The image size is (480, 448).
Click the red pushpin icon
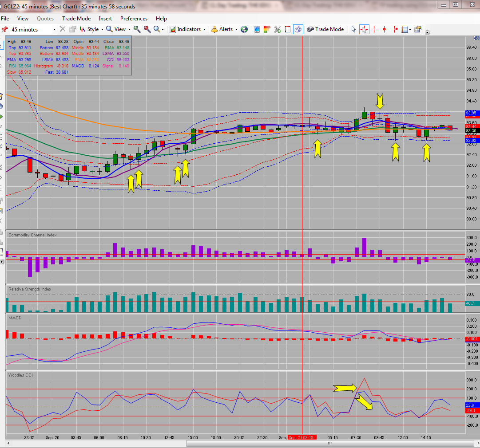click(x=4, y=29)
